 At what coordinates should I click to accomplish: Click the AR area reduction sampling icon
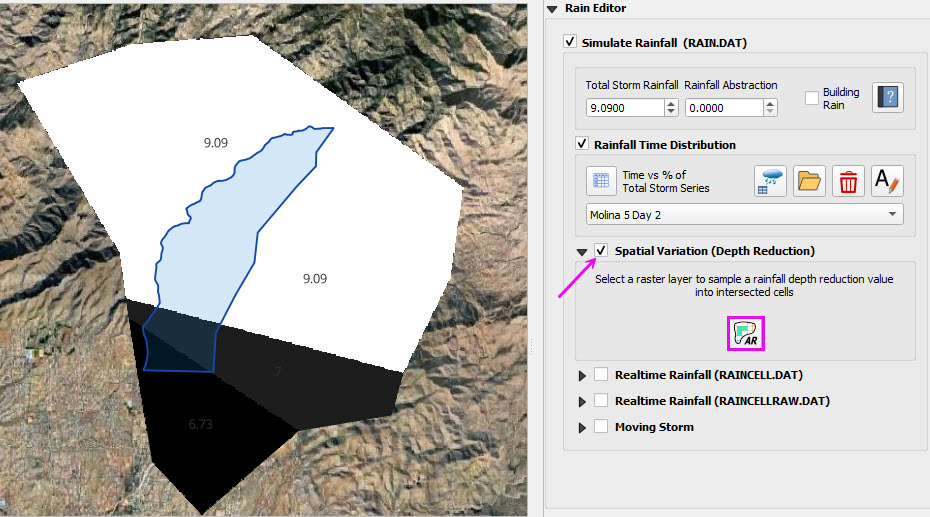coord(746,334)
